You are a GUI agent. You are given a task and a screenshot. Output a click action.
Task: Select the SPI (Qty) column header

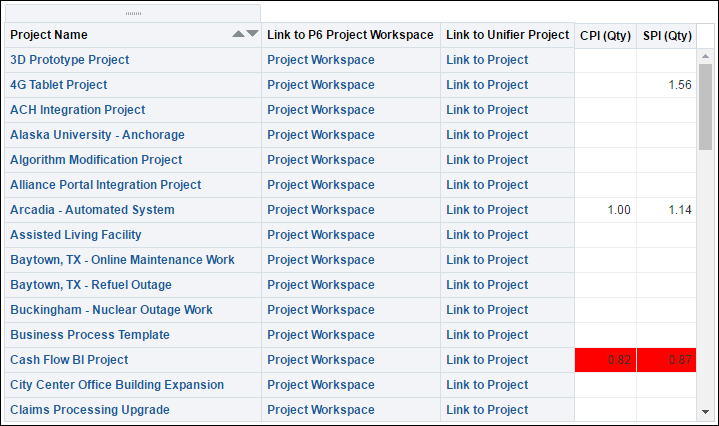pos(667,36)
